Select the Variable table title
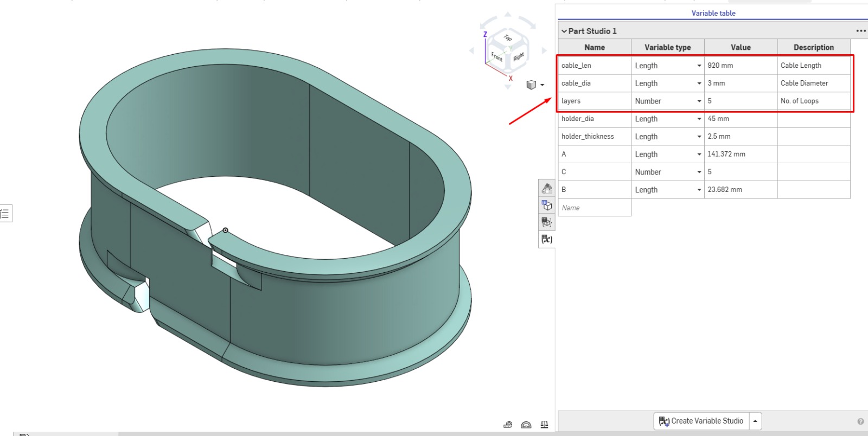868x436 pixels. coord(713,13)
